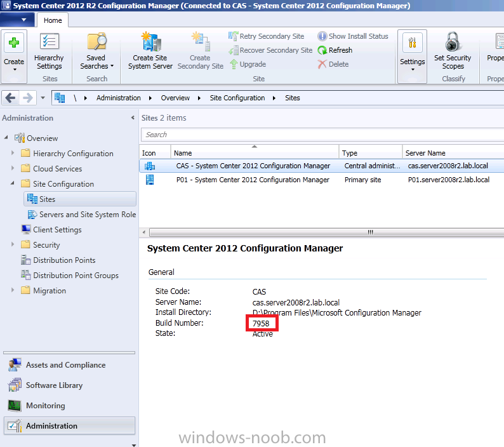Sort by the Type column header
Image resolution: width=504 pixels, height=447 pixels.
371,153
